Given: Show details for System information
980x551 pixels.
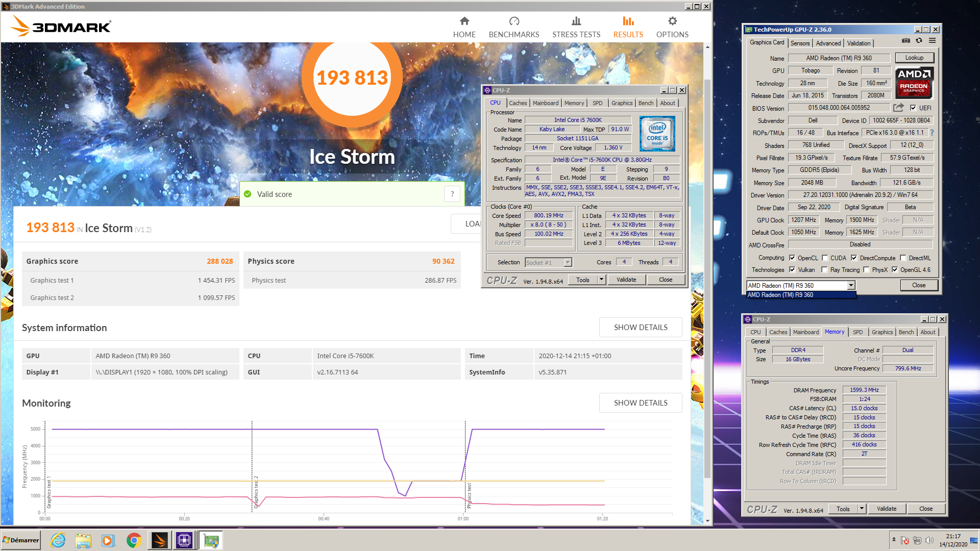Looking at the screenshot, I should (641, 327).
